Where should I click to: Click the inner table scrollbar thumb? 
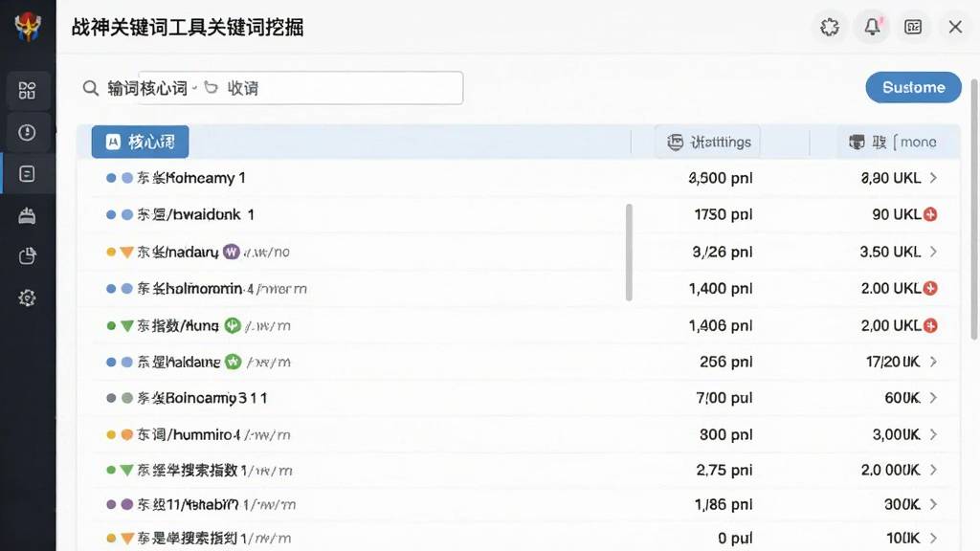(x=629, y=253)
